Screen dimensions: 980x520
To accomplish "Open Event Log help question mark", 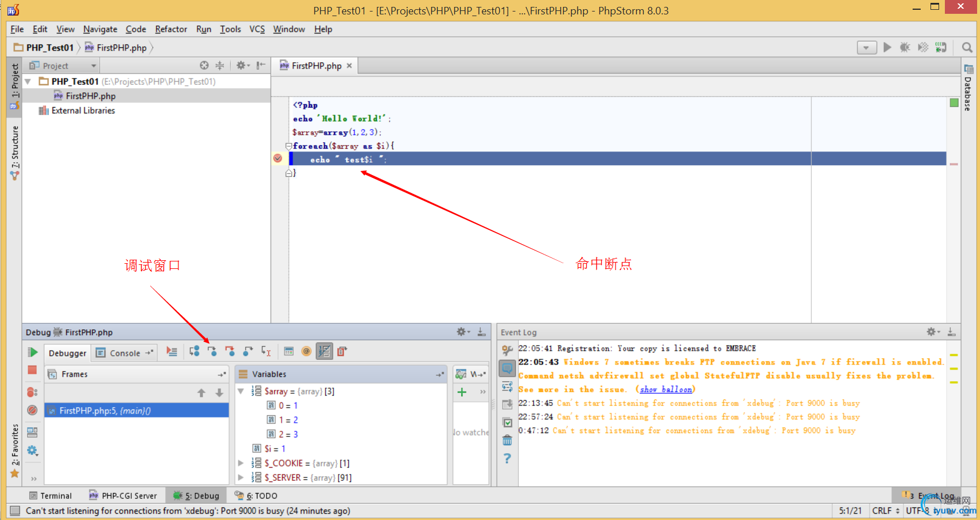I will point(507,458).
